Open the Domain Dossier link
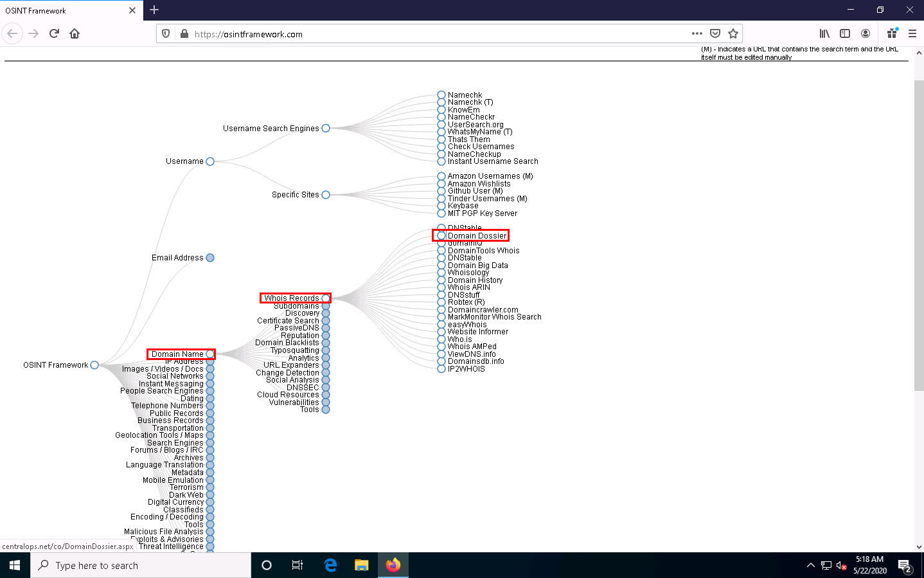This screenshot has height=578, width=924. (477, 236)
